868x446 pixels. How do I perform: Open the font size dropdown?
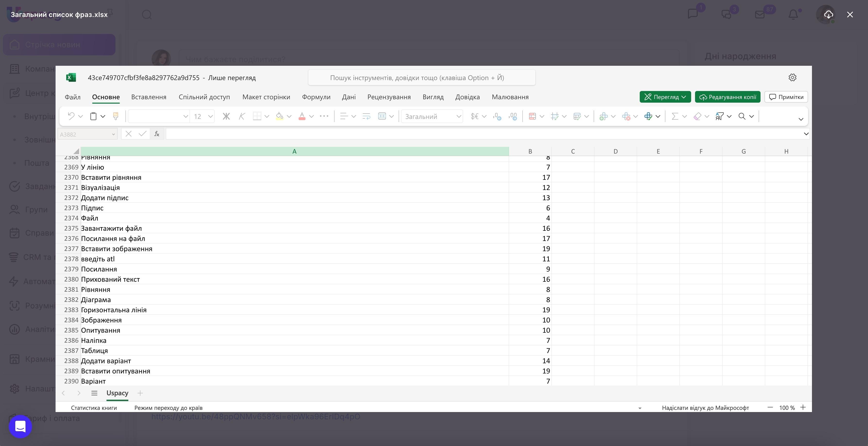210,116
